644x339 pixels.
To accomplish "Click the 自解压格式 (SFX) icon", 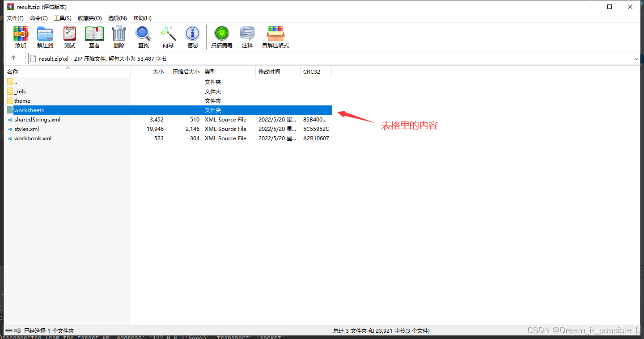I will point(275,37).
